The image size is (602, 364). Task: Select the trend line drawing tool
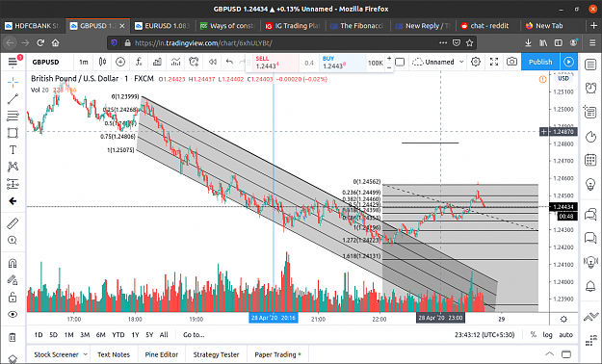tap(13, 99)
